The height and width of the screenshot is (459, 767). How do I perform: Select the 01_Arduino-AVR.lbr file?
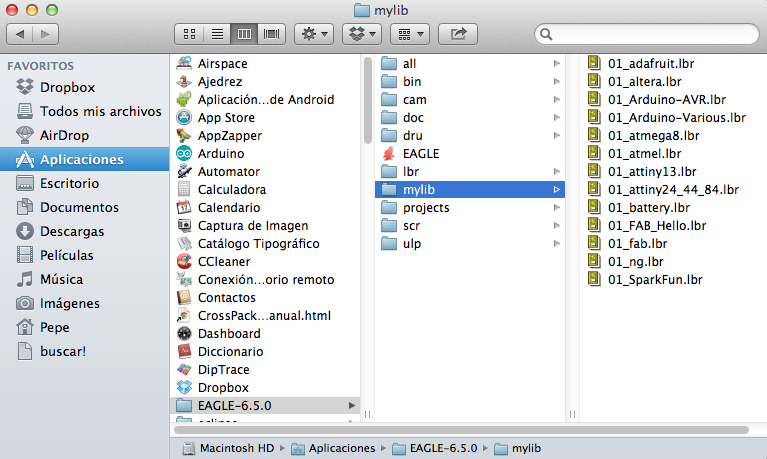[x=656, y=99]
